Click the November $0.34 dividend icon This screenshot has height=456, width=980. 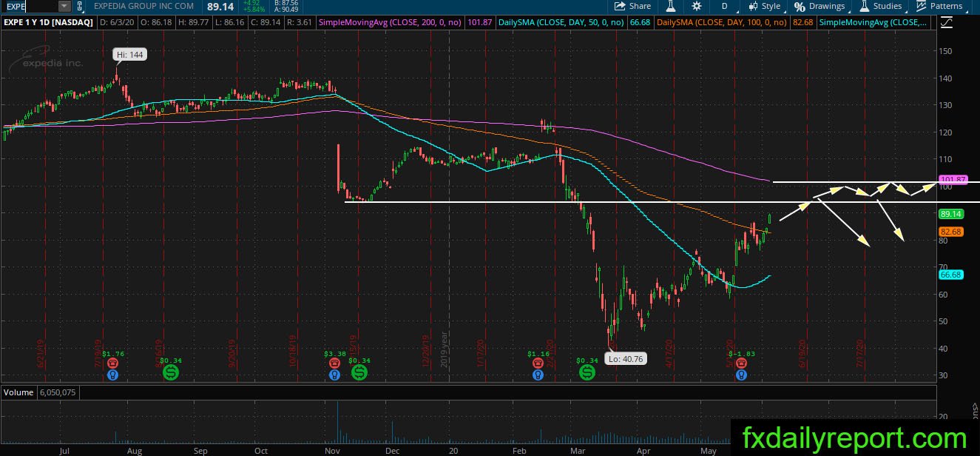pos(359,372)
